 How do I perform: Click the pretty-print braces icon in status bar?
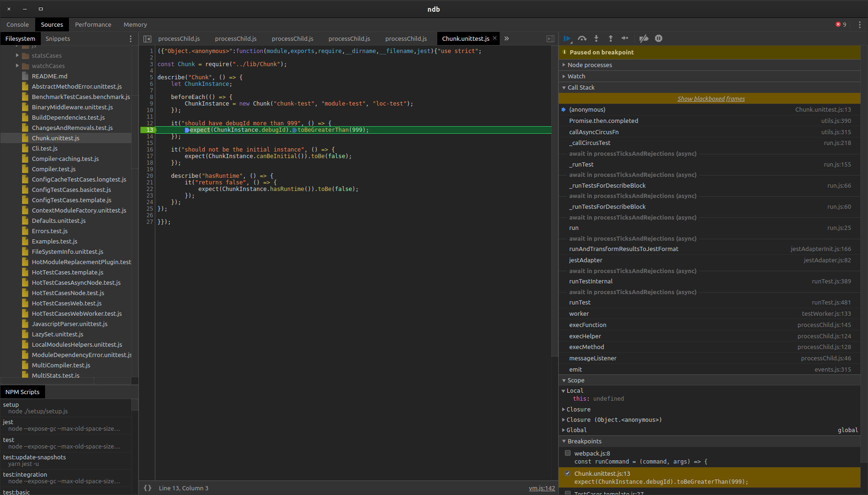(x=147, y=488)
